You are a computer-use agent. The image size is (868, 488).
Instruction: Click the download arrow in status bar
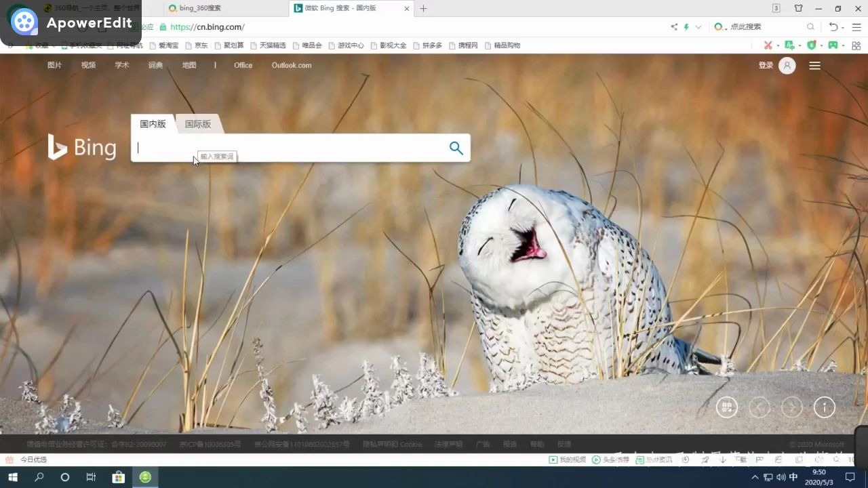(x=723, y=460)
